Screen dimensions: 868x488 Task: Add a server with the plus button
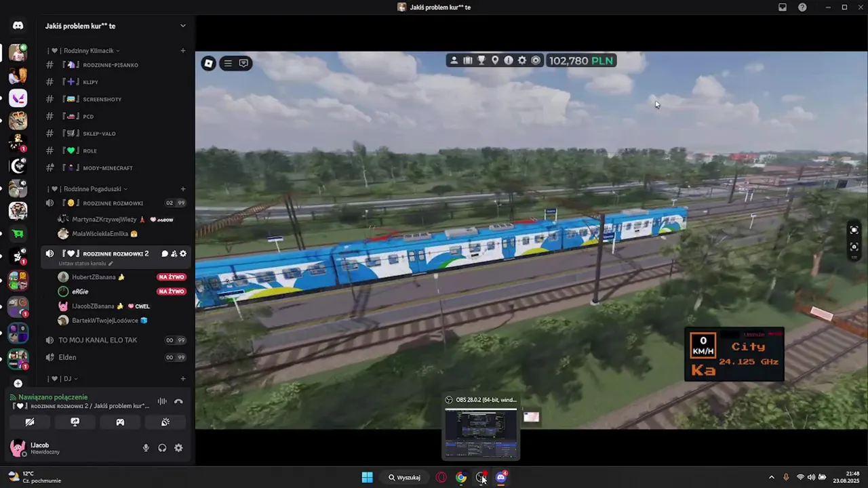tap(18, 384)
